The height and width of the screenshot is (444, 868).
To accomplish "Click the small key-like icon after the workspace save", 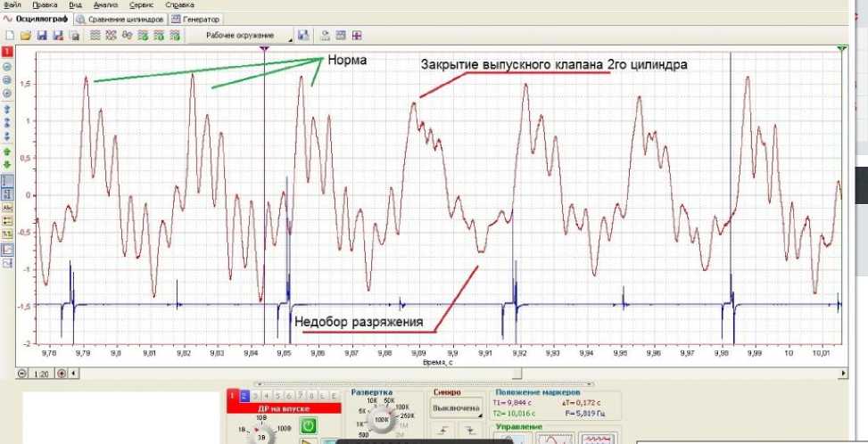I will pos(325,36).
